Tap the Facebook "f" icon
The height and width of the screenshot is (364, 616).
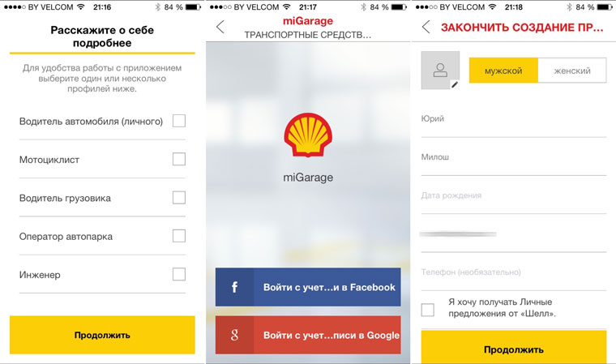click(234, 287)
